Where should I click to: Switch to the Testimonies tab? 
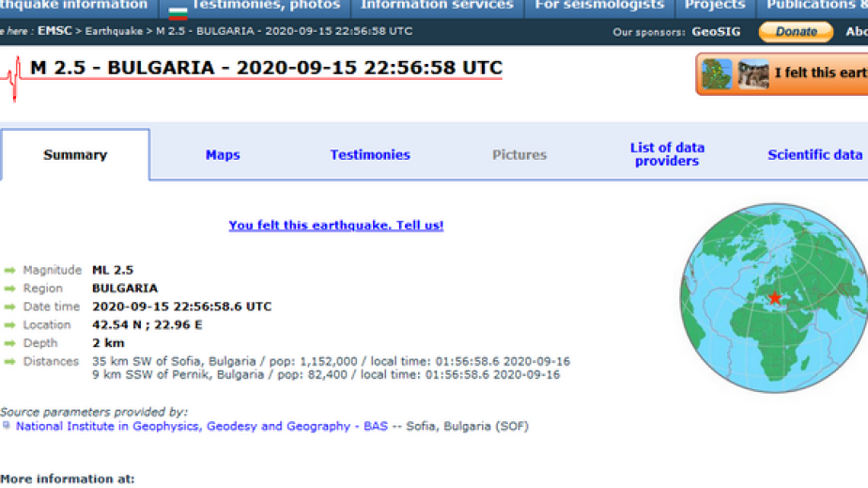click(x=369, y=155)
